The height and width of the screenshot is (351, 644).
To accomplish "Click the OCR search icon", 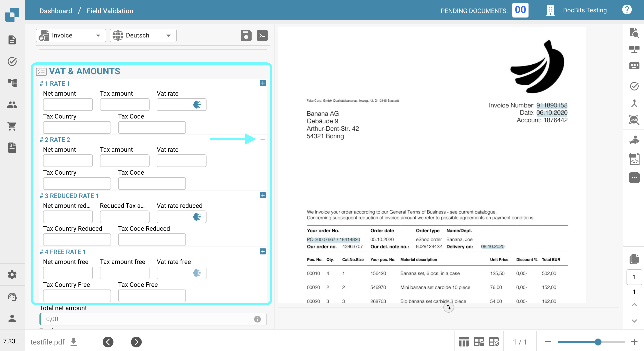I will [x=634, y=120].
